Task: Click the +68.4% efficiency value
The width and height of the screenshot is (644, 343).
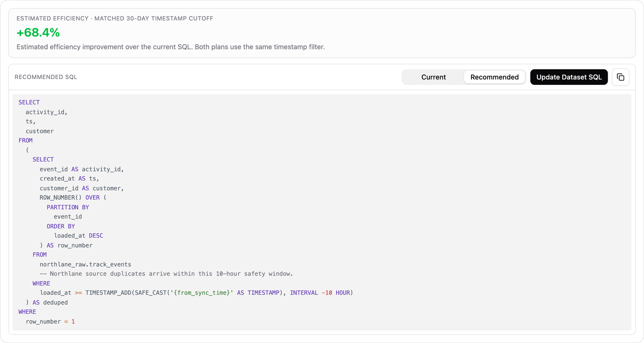Action: [x=38, y=33]
